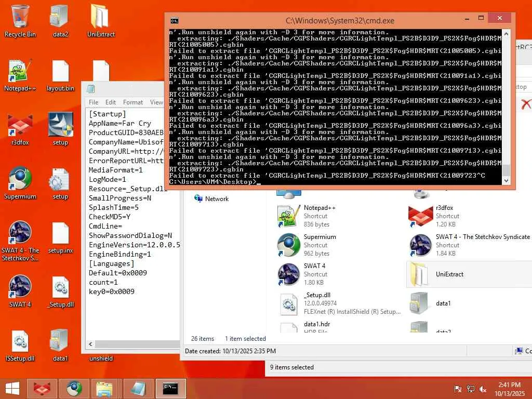This screenshot has width=532, height=399.
Task: Open the network tray icon
Action: pyautogui.click(x=471, y=389)
